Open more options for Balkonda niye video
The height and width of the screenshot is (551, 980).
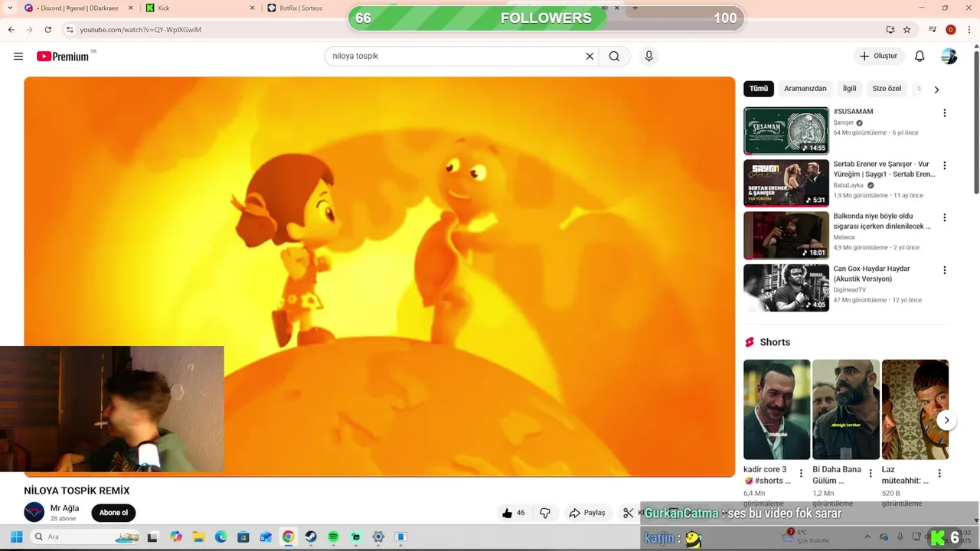pos(944,217)
